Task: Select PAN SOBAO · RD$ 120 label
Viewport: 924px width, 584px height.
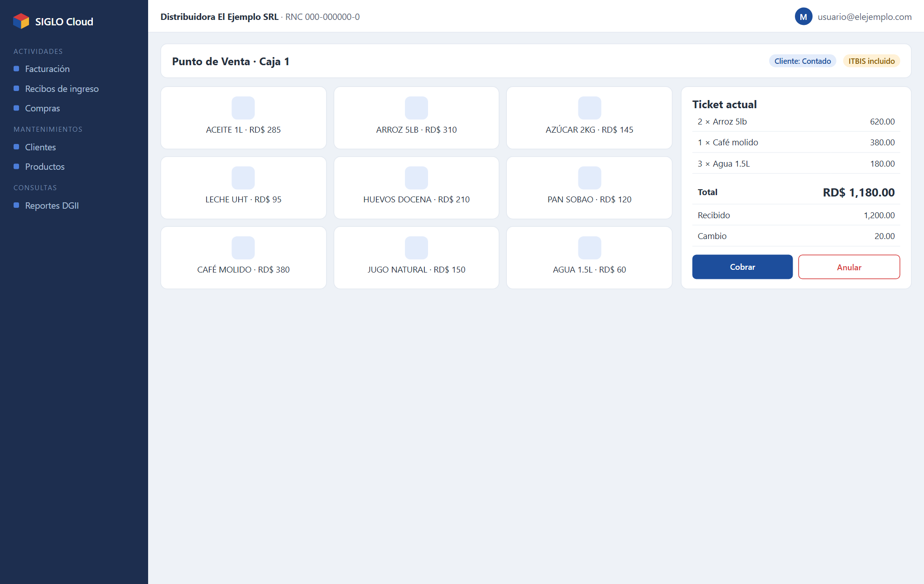Action: point(589,200)
